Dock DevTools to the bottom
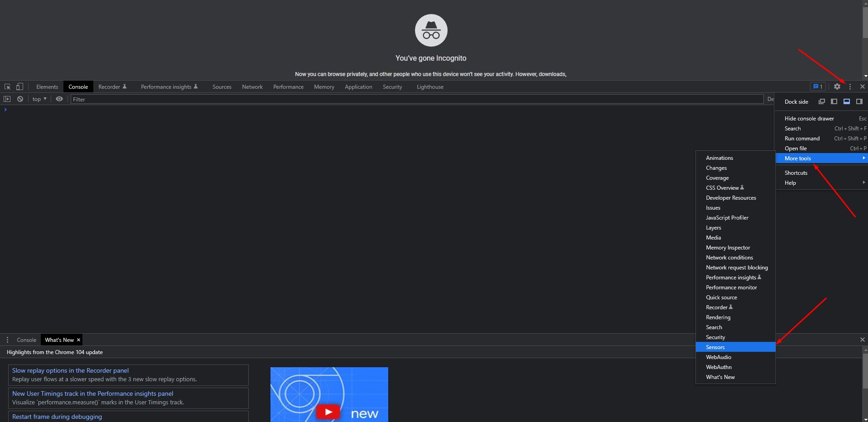 click(847, 101)
